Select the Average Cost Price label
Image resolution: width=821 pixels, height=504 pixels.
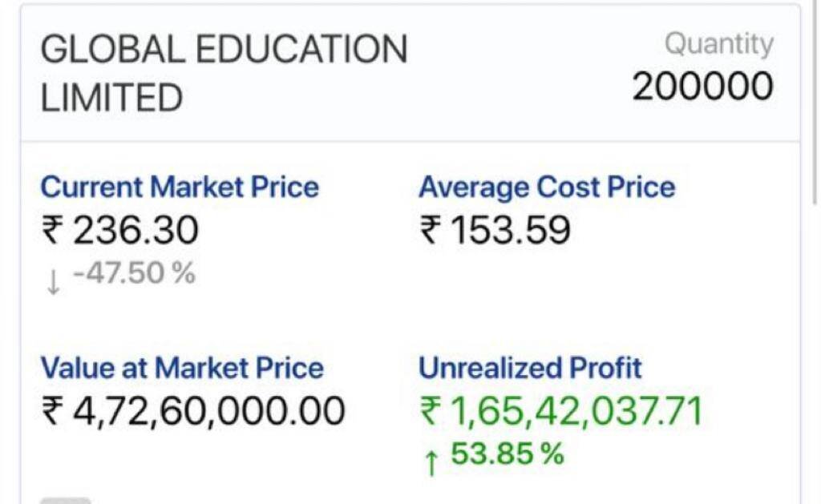pos(547,187)
